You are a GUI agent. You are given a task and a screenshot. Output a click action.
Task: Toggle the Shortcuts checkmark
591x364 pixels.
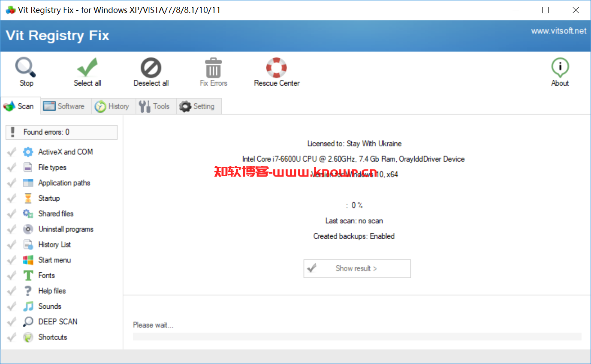12,337
